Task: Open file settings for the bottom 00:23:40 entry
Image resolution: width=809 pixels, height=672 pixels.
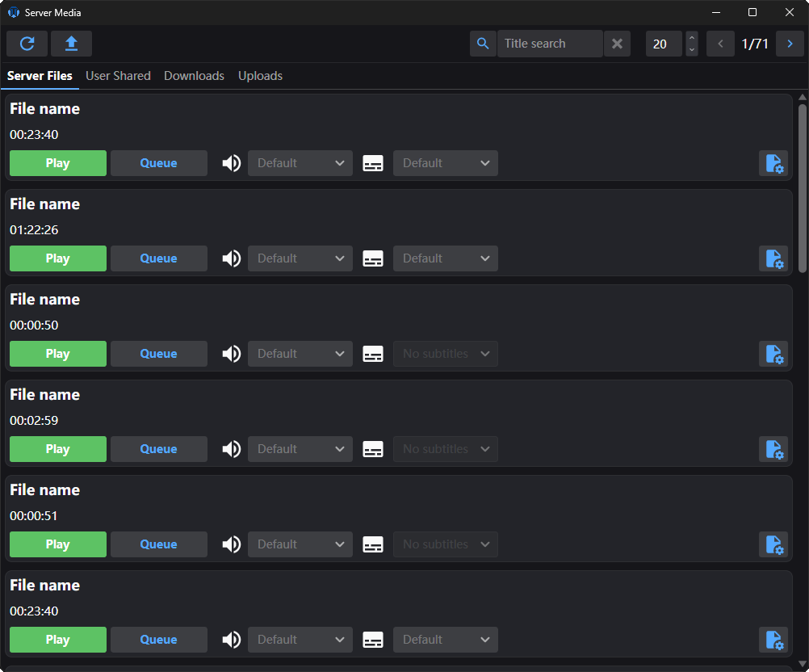Action: pos(773,640)
